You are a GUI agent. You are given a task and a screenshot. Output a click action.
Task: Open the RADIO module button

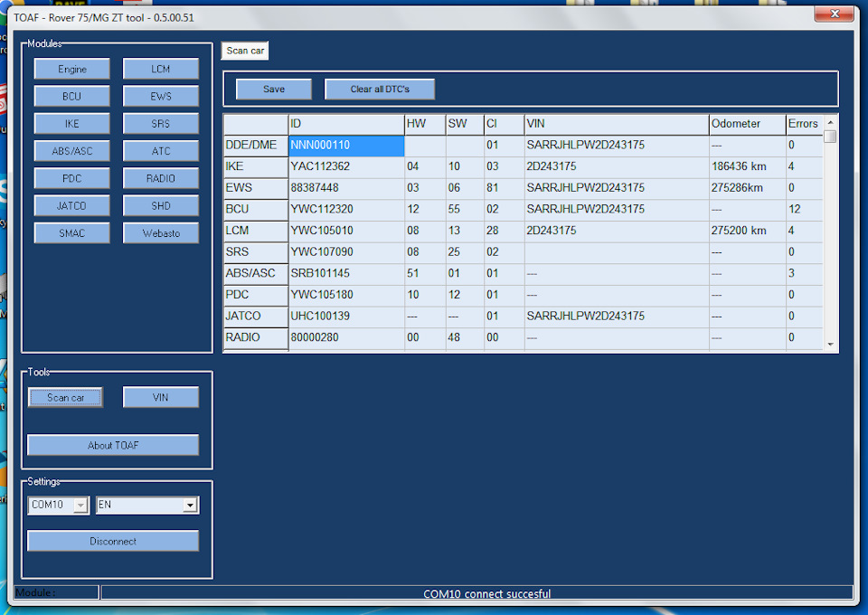coord(161,178)
